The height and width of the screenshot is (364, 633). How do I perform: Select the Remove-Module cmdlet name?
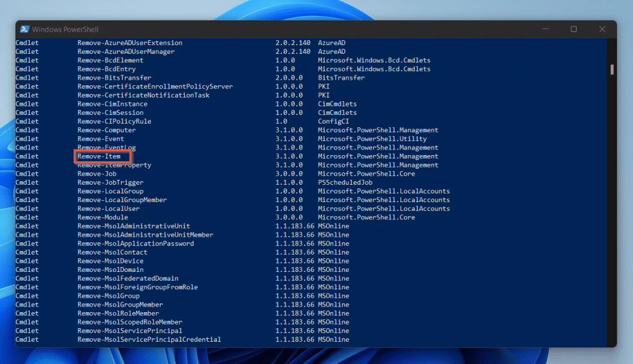point(103,218)
